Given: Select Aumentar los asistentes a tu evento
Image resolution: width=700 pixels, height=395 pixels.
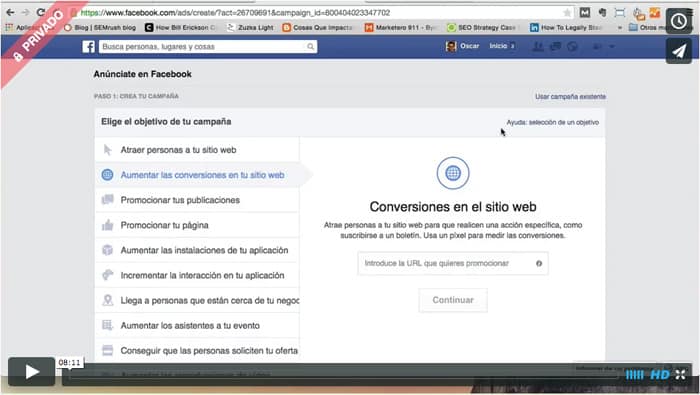Looking at the screenshot, I should (197, 325).
